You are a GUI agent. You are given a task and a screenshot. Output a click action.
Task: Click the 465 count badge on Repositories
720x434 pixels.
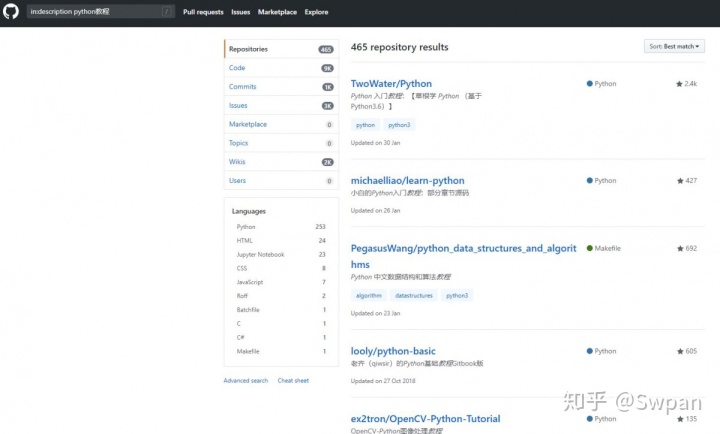click(x=326, y=50)
